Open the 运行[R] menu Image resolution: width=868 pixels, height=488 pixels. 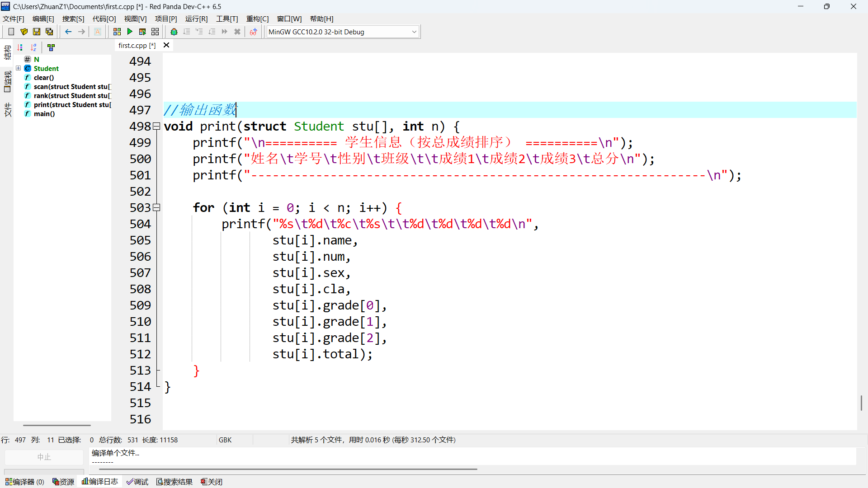click(196, 19)
